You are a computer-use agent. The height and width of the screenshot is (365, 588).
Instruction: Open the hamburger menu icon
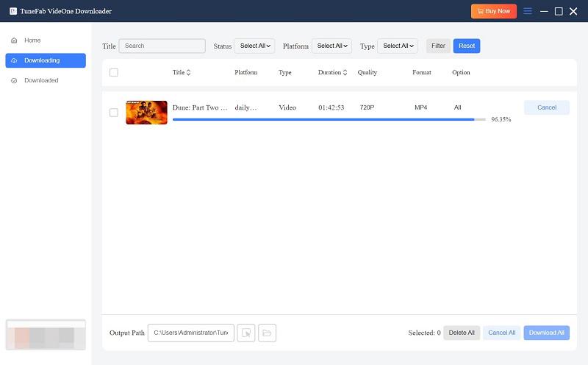[527, 11]
